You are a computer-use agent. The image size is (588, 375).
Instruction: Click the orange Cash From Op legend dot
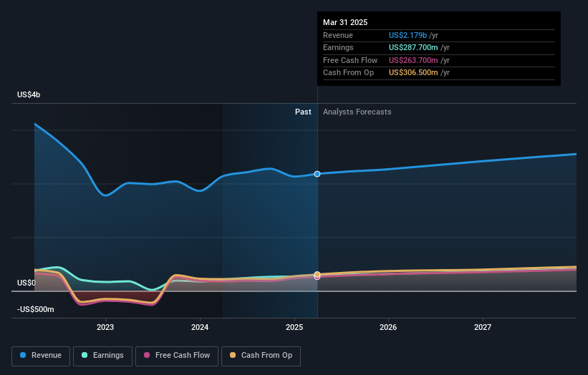coord(233,355)
